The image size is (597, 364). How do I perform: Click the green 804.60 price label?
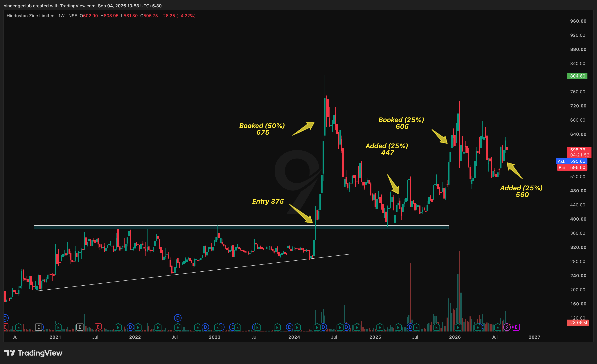coord(577,76)
